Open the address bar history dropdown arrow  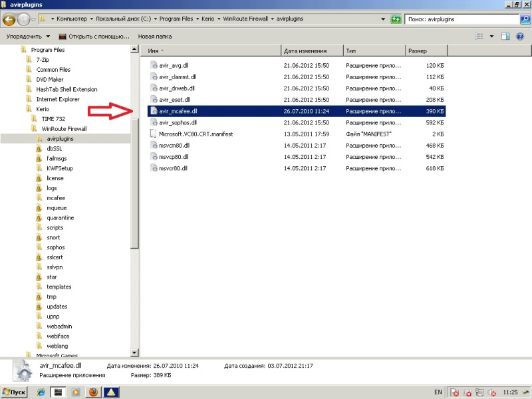tap(384, 19)
